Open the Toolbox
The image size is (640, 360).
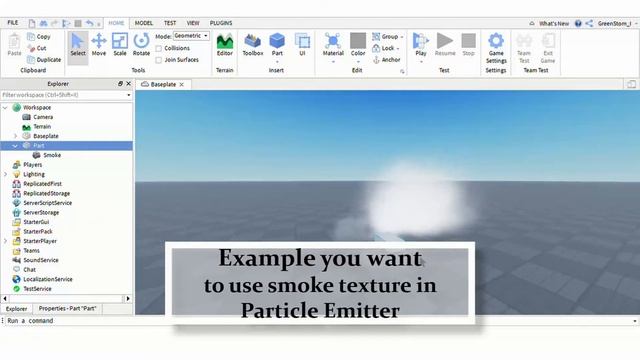point(253,45)
